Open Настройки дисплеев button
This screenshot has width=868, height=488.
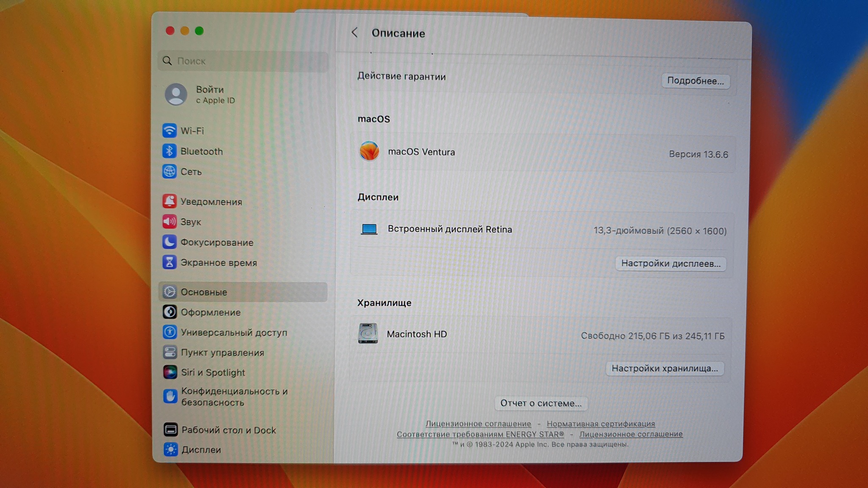(670, 263)
